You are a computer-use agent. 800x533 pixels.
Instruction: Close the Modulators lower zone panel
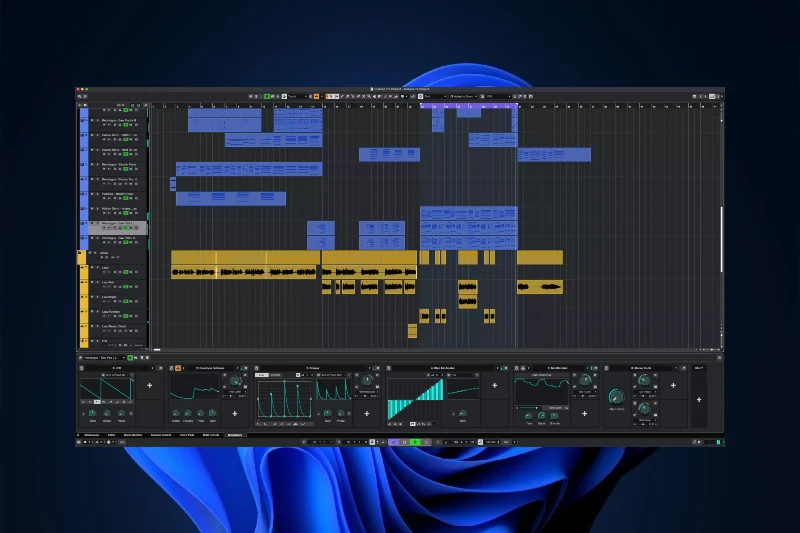719,358
